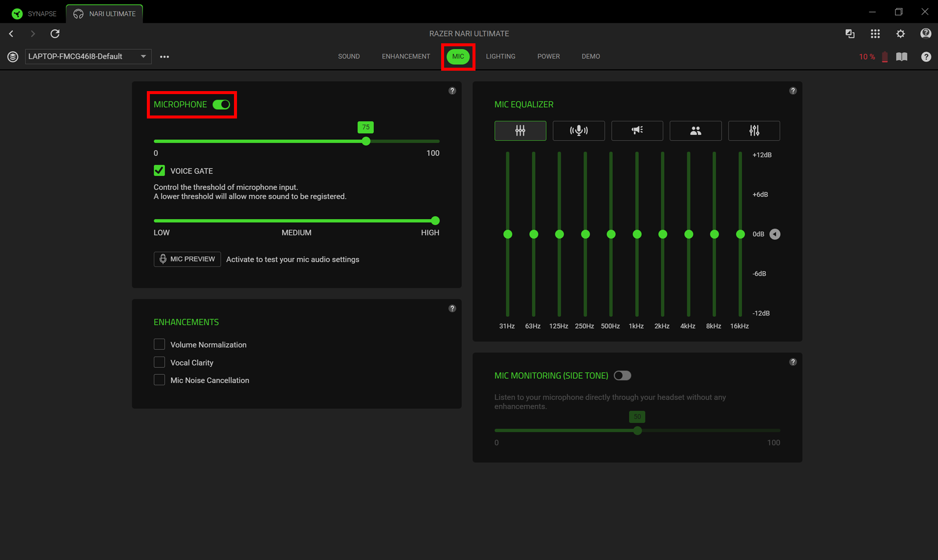Open Synapse settings gear

[900, 33]
